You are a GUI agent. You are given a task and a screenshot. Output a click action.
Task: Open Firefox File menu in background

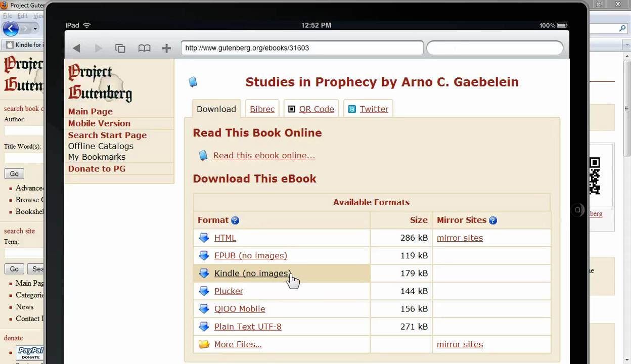tap(7, 16)
